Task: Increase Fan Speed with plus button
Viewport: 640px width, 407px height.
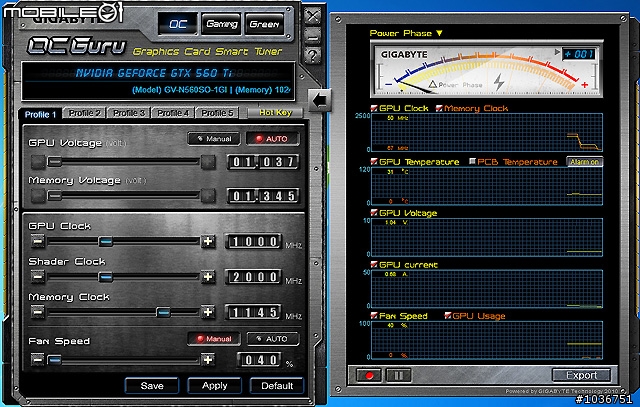Action: point(208,360)
